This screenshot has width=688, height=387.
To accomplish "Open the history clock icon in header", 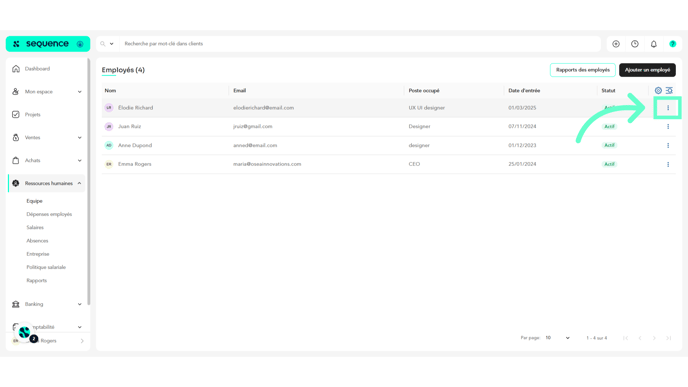I will click(634, 44).
